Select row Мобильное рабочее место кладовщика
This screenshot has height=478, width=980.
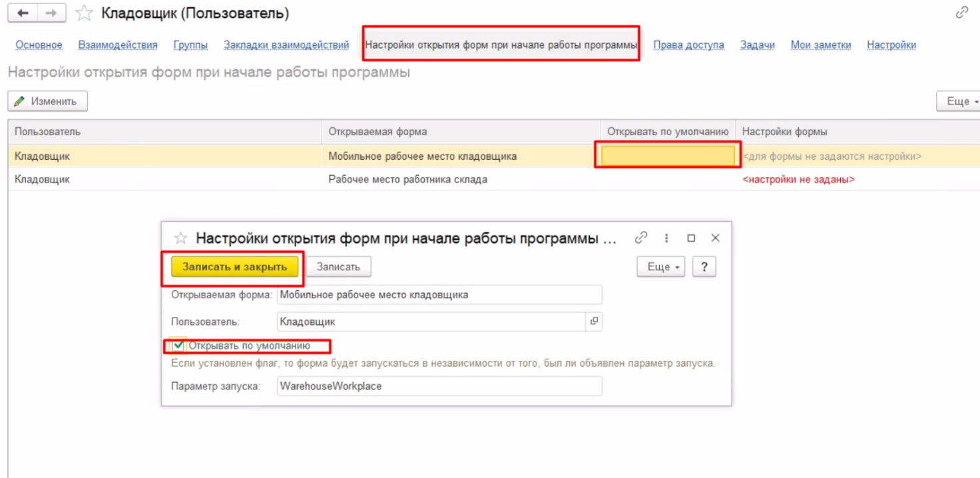(x=494, y=156)
